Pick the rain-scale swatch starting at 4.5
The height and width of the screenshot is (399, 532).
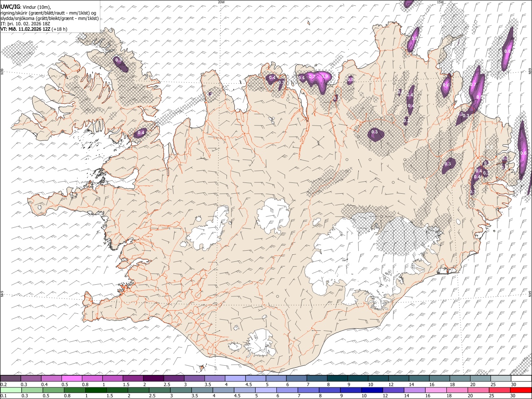[244, 390]
